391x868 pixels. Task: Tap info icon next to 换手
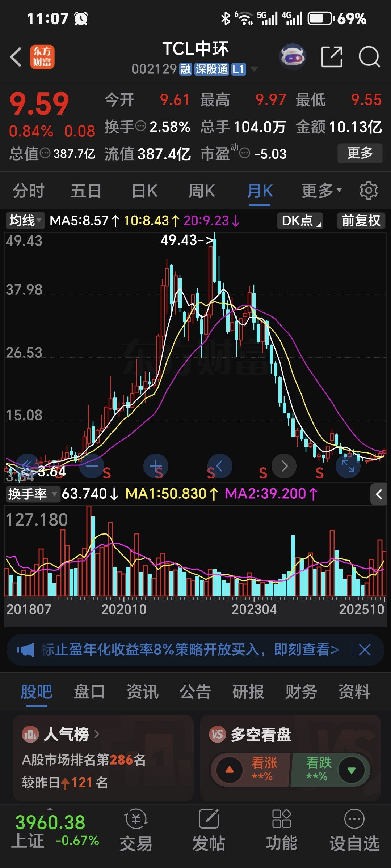pyautogui.click(x=140, y=126)
